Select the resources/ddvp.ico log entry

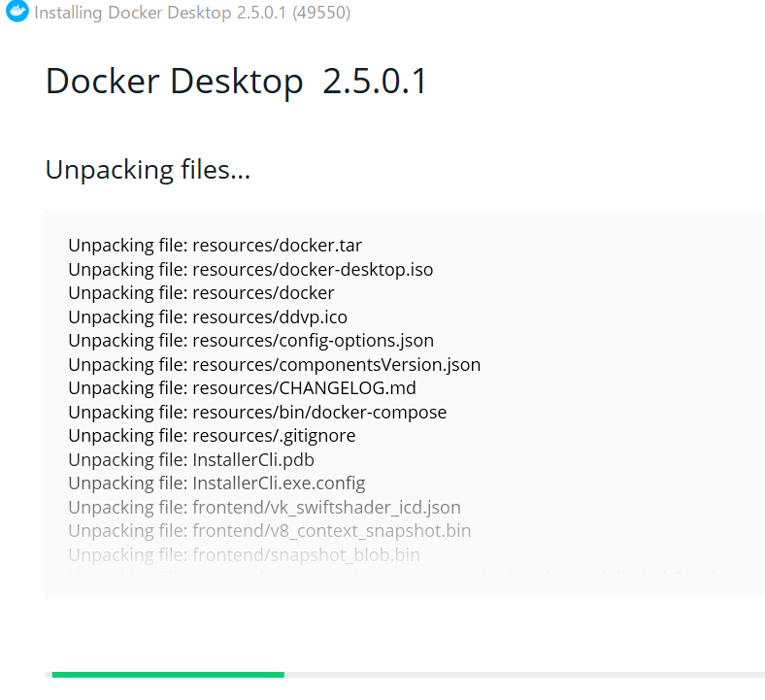point(208,317)
